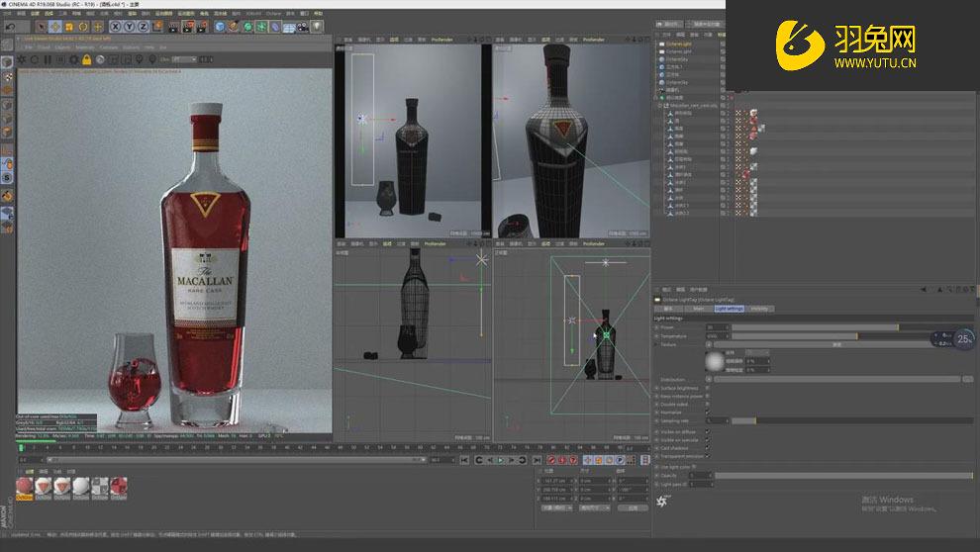Screen dimensions: 980x552
Task: Click the Undo arrow in the top toolbar
Action: [10, 27]
